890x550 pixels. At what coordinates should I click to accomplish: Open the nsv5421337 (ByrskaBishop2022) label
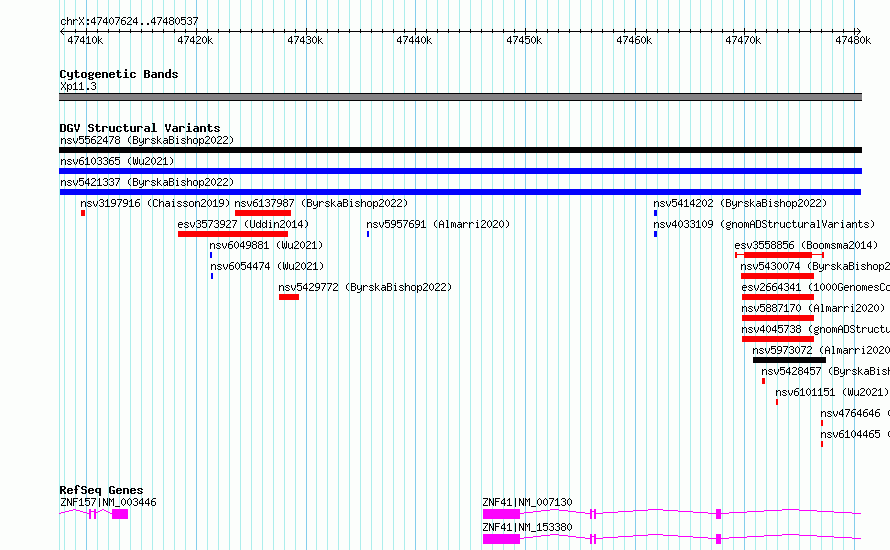click(147, 182)
